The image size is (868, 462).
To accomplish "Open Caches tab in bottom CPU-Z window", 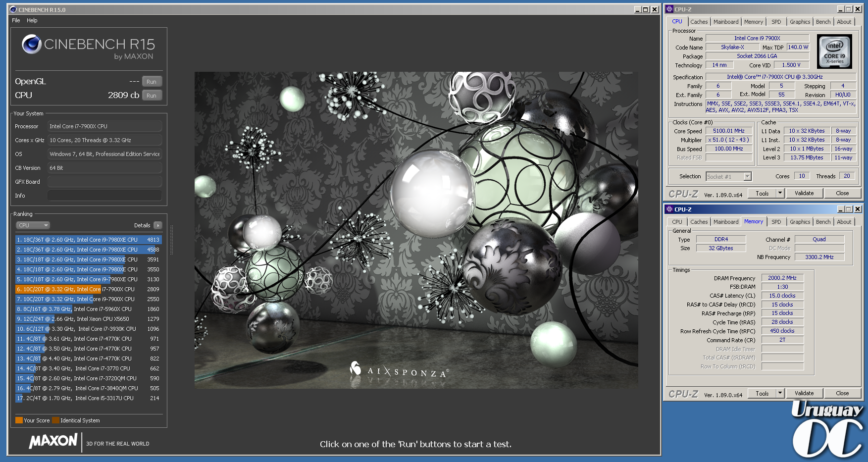I will coord(699,222).
